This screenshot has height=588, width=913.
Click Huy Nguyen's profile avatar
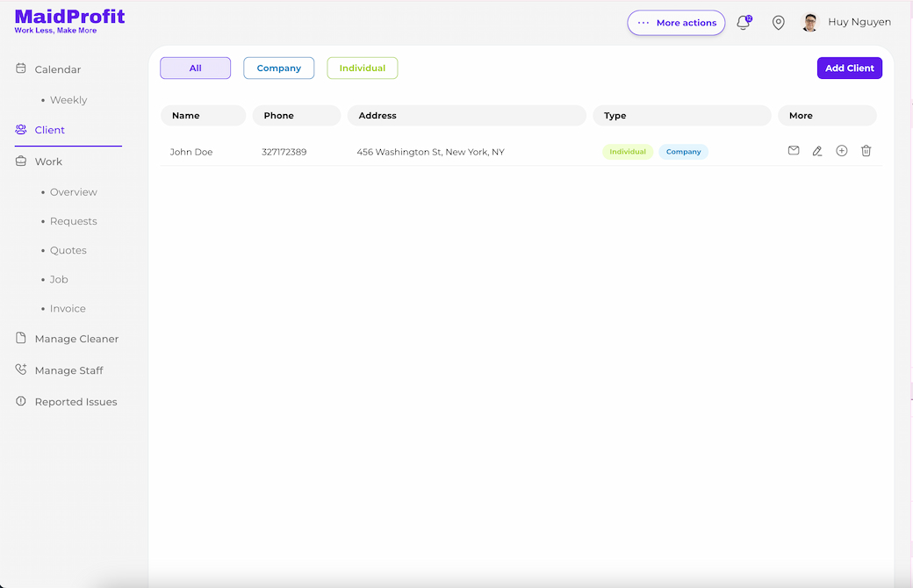click(810, 23)
